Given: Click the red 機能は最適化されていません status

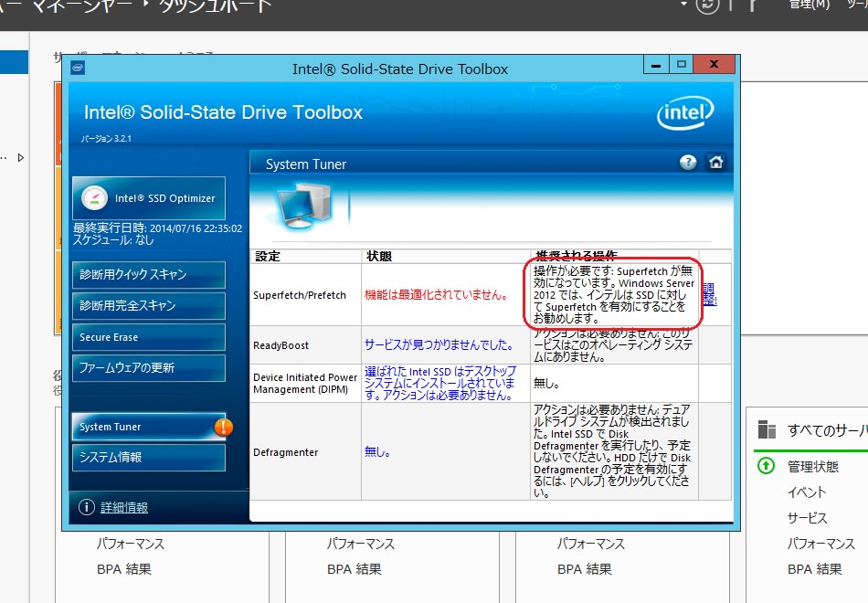Looking at the screenshot, I should point(436,295).
